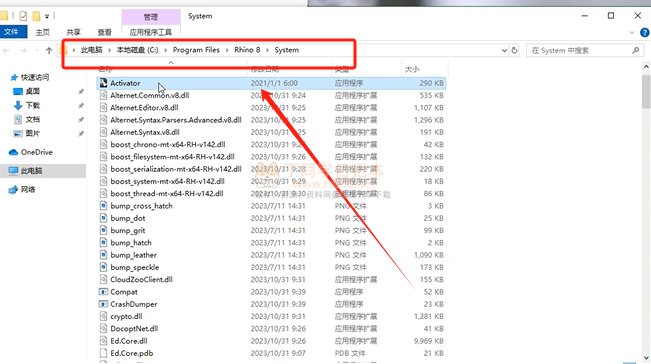Open the quick access toolbar dropdown arrow
The height and width of the screenshot is (364, 651).
(47, 17)
